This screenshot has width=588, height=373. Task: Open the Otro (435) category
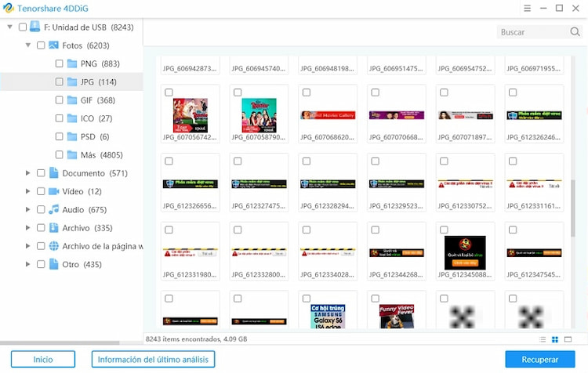(82, 264)
